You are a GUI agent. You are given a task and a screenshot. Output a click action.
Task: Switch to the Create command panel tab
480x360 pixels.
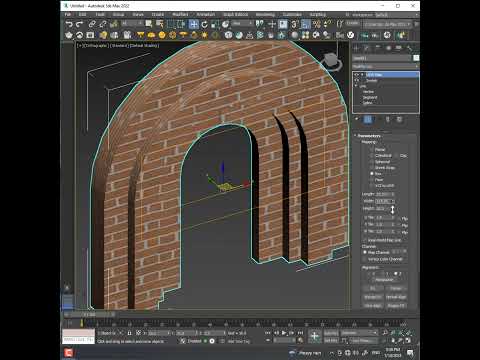(x=356, y=48)
